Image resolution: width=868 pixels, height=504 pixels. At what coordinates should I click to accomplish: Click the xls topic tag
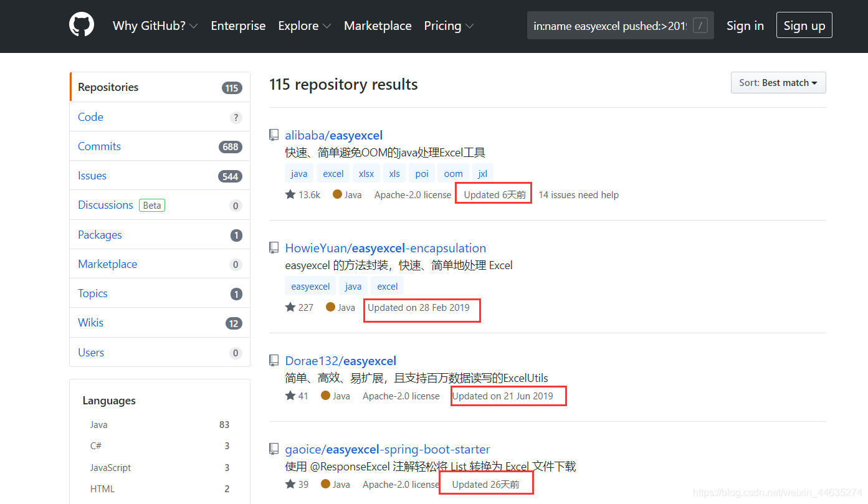(394, 174)
